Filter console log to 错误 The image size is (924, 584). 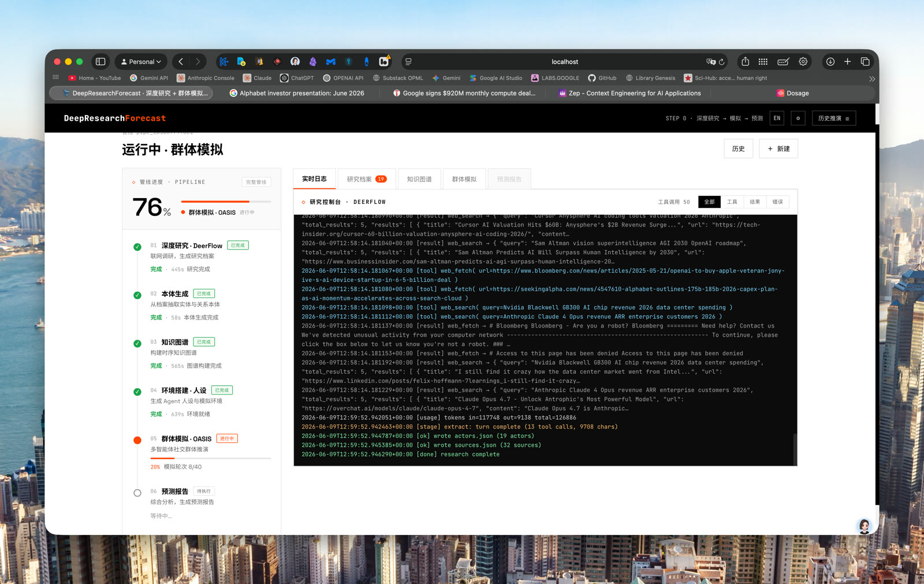tap(778, 202)
